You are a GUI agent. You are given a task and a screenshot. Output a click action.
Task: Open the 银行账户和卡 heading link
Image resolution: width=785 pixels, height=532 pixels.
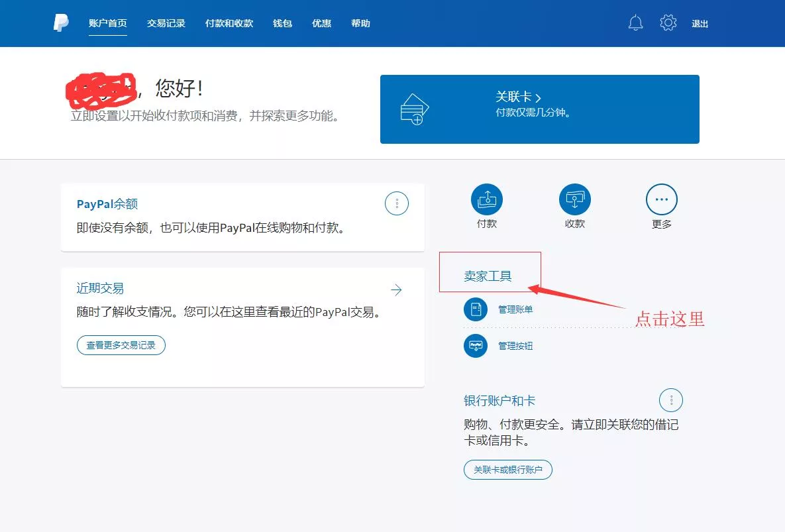499,401
